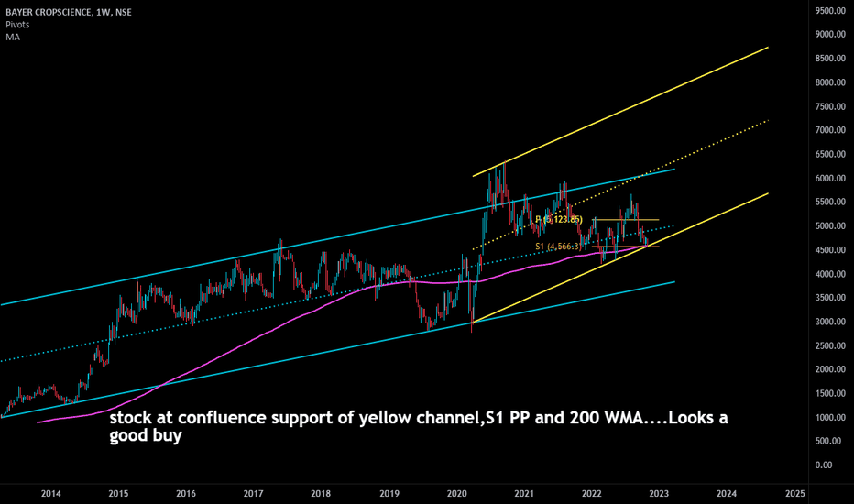Click the 2021 time axis label
Screen dimensions: 854x504
click(524, 494)
